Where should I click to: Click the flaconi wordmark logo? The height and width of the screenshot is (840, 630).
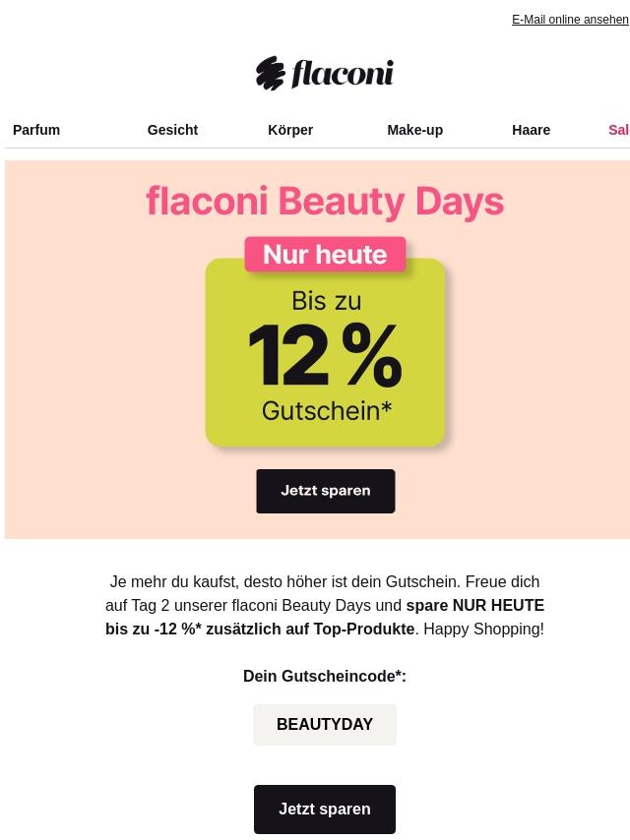tap(343, 74)
